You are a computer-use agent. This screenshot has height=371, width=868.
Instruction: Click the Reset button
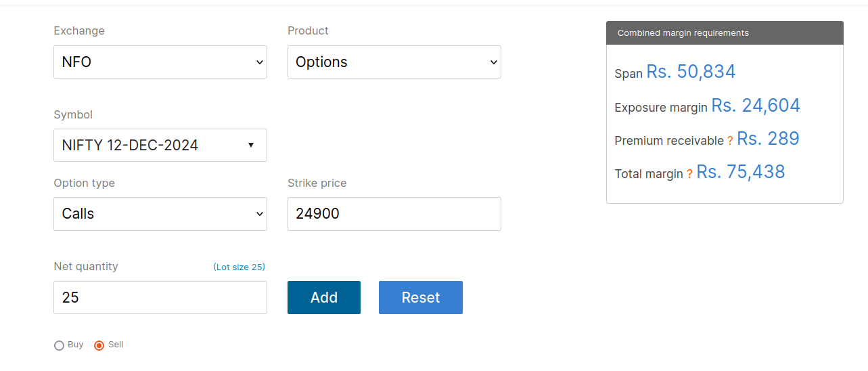click(421, 298)
